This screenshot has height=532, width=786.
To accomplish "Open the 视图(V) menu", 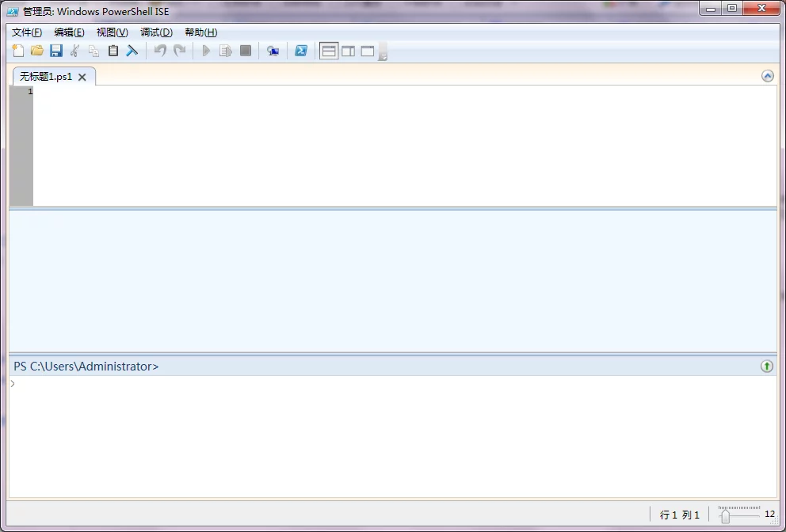I will [x=113, y=32].
